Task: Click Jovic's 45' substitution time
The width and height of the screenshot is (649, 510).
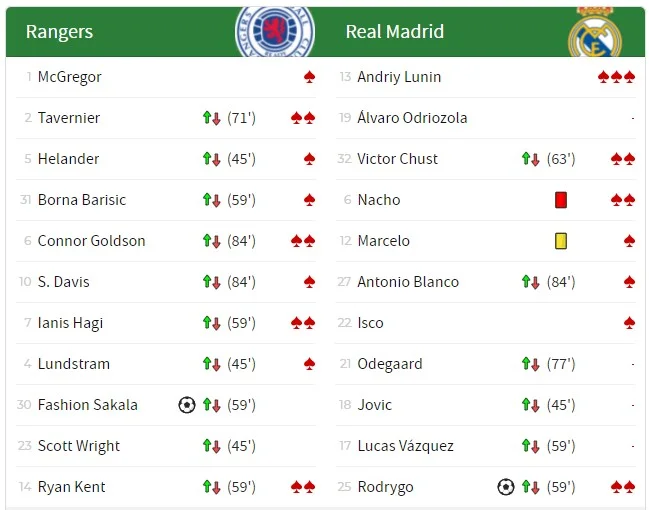Action: pyautogui.click(x=561, y=405)
